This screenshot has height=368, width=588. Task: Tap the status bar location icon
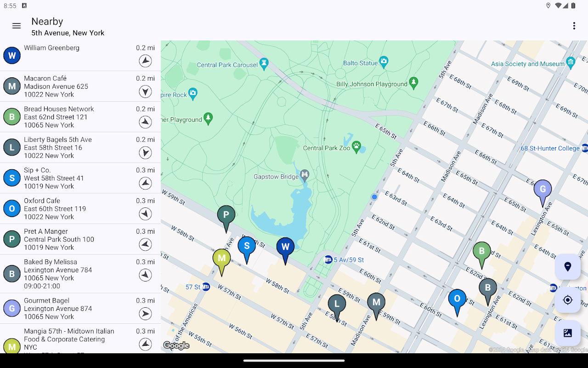click(548, 6)
